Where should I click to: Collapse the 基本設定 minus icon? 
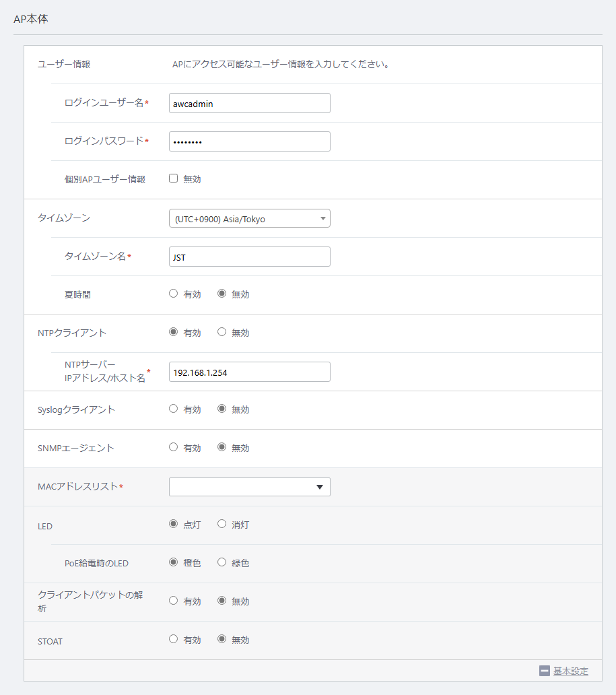(x=544, y=671)
